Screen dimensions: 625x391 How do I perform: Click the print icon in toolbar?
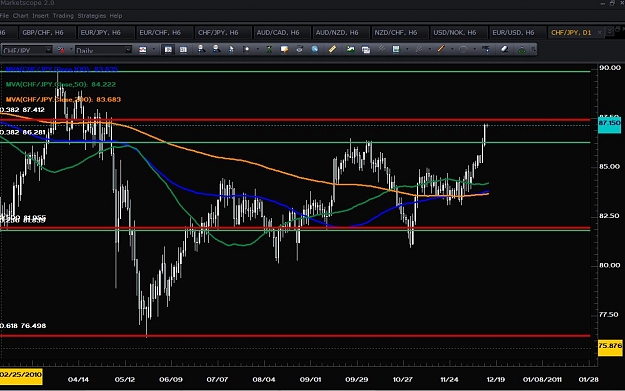pos(299,49)
